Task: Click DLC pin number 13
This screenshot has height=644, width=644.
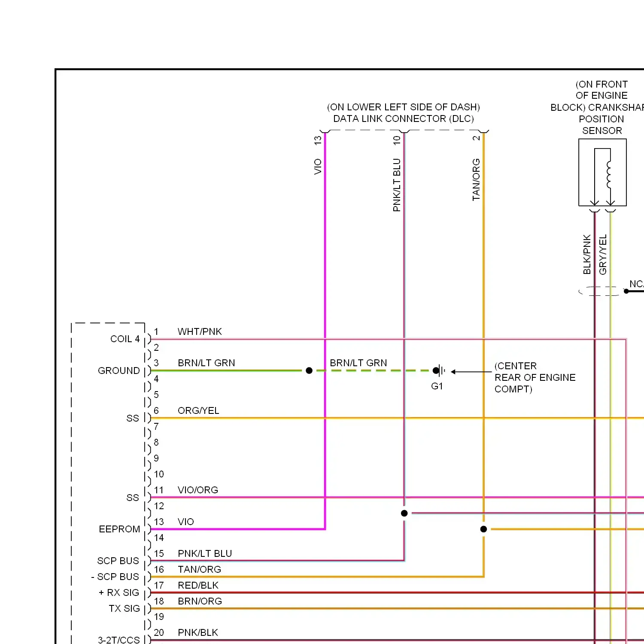Action: coord(318,140)
